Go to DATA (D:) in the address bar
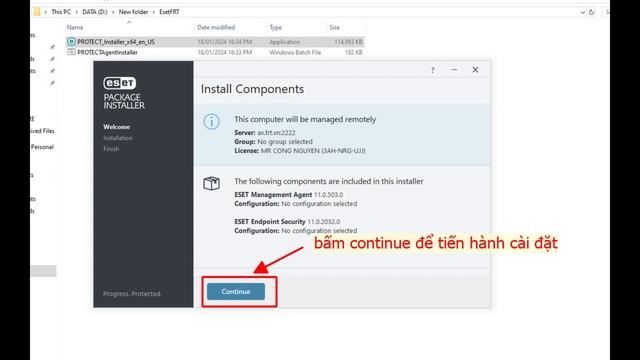Image resolution: width=640 pixels, height=360 pixels. coord(95,12)
